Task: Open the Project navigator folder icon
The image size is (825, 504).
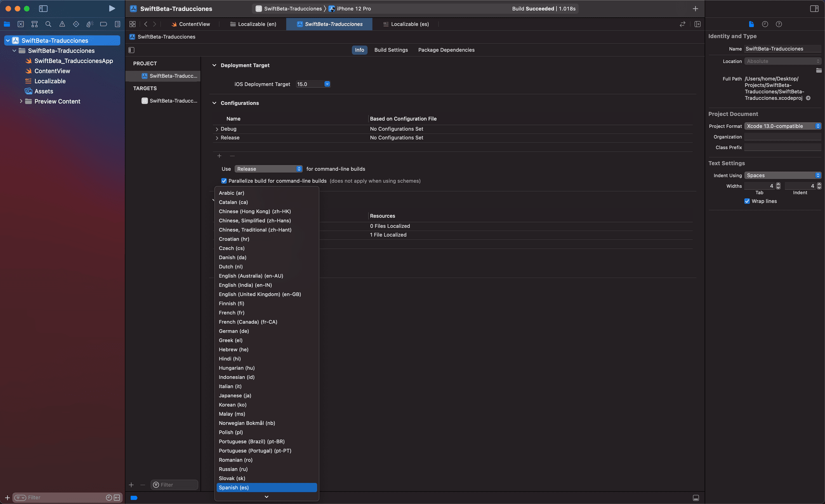Action: pyautogui.click(x=7, y=24)
